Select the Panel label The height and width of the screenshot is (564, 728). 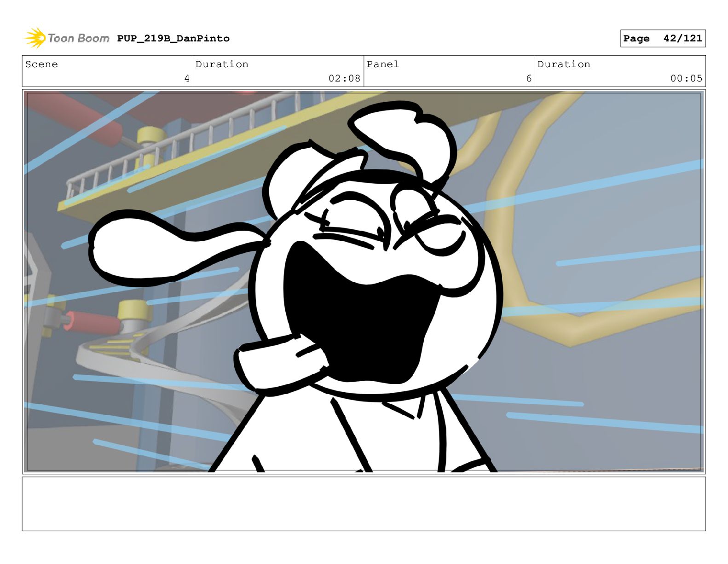click(382, 64)
